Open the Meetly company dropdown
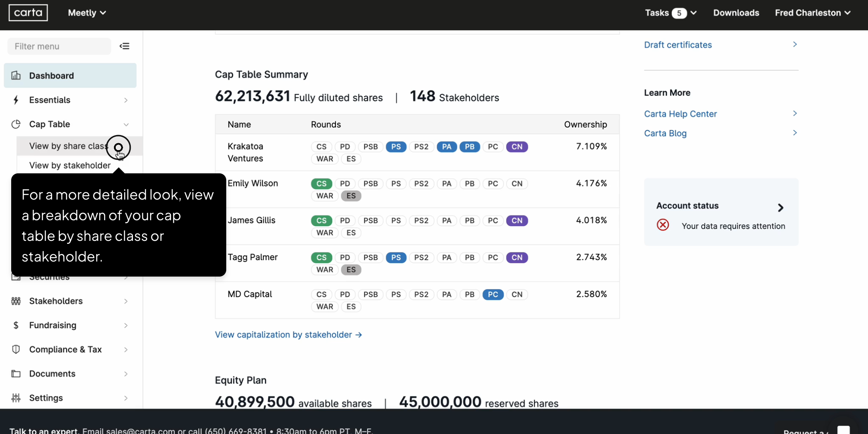868x434 pixels. click(87, 13)
